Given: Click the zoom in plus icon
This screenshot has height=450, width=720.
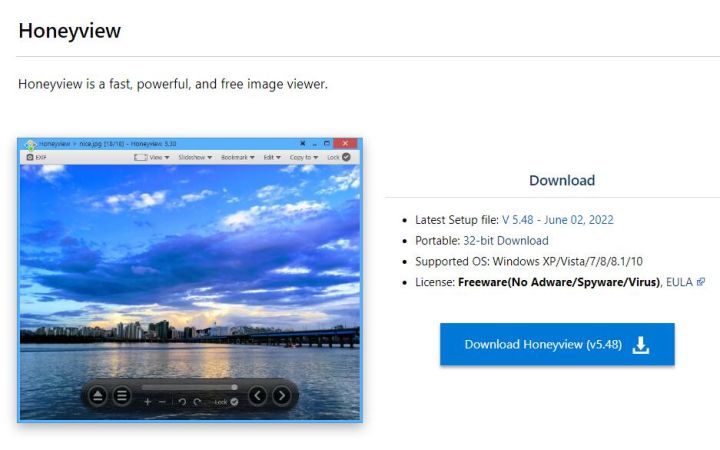Looking at the screenshot, I should (x=147, y=402).
